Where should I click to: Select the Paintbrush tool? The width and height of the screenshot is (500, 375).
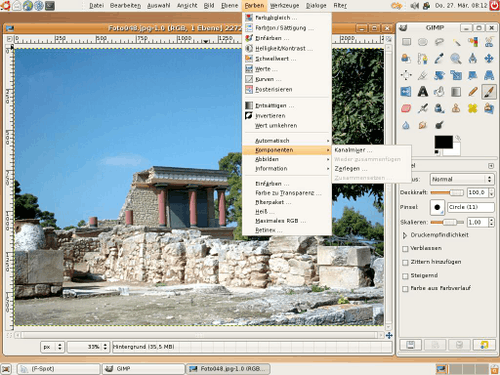tap(489, 92)
